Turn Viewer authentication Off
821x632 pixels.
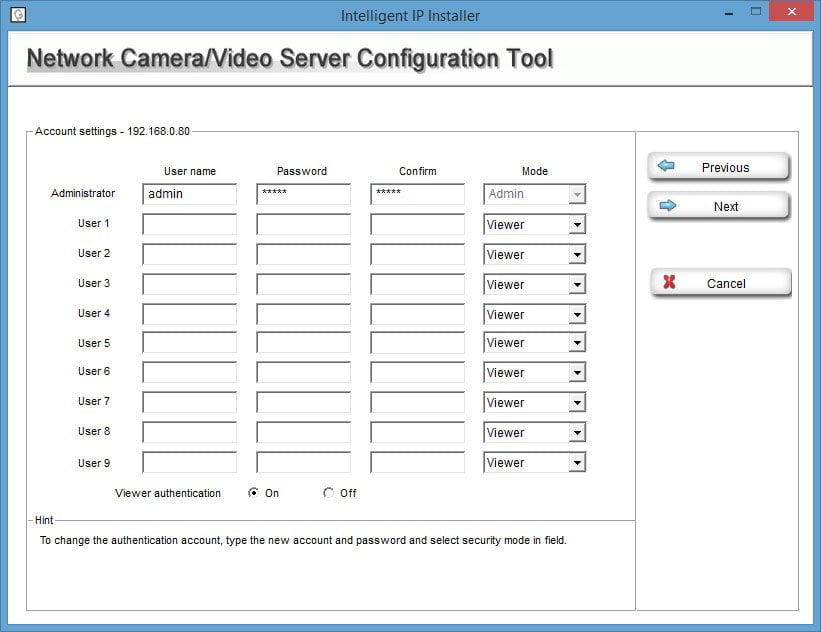[328, 493]
